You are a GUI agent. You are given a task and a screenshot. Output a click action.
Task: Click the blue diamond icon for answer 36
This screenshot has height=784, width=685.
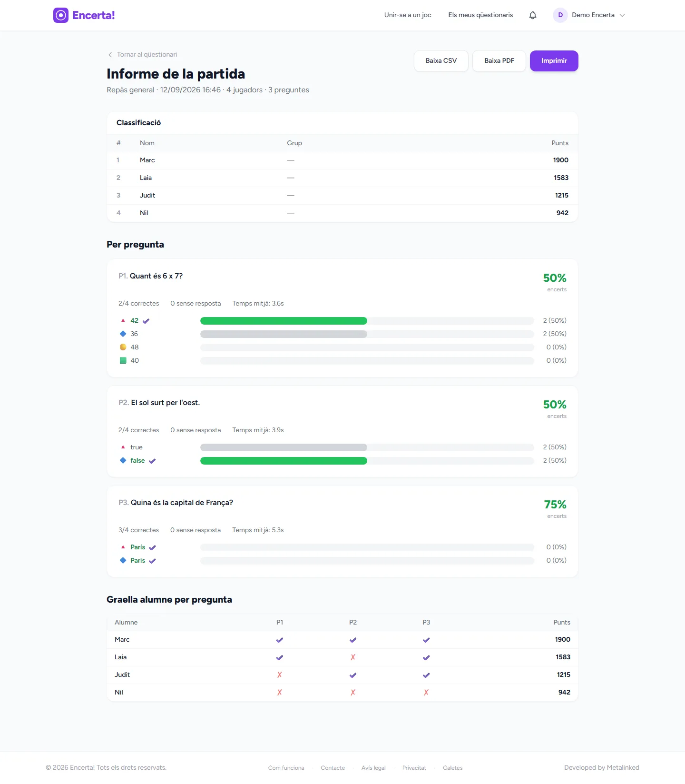[x=123, y=334]
